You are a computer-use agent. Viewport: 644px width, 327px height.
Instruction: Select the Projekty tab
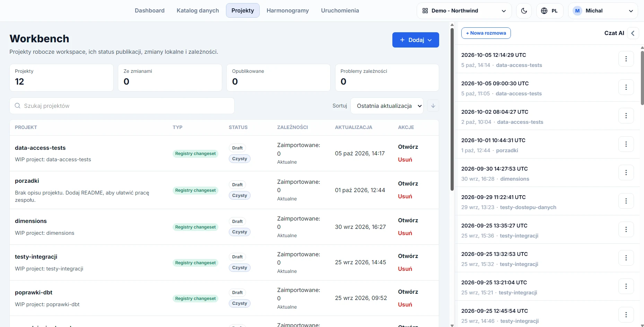[x=243, y=10]
